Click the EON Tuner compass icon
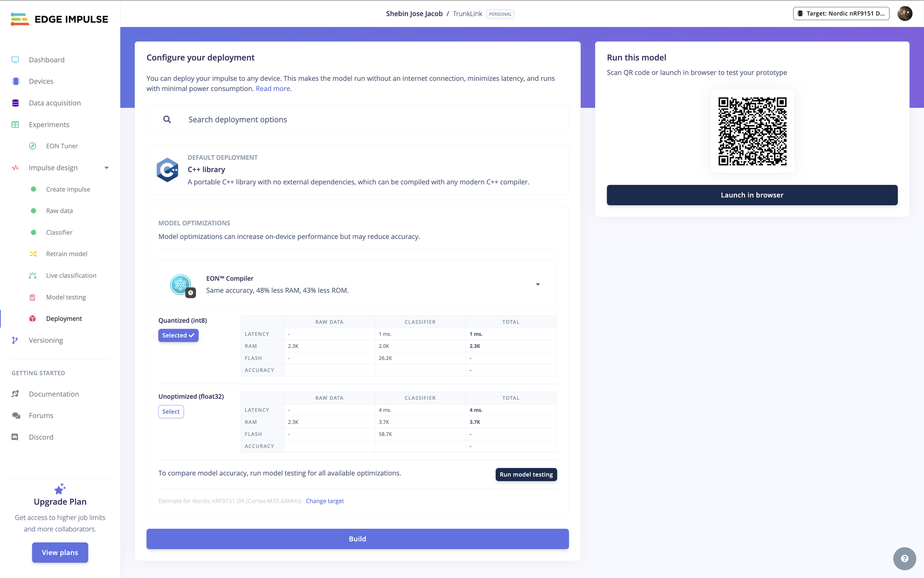The width and height of the screenshot is (924, 578). click(x=33, y=146)
